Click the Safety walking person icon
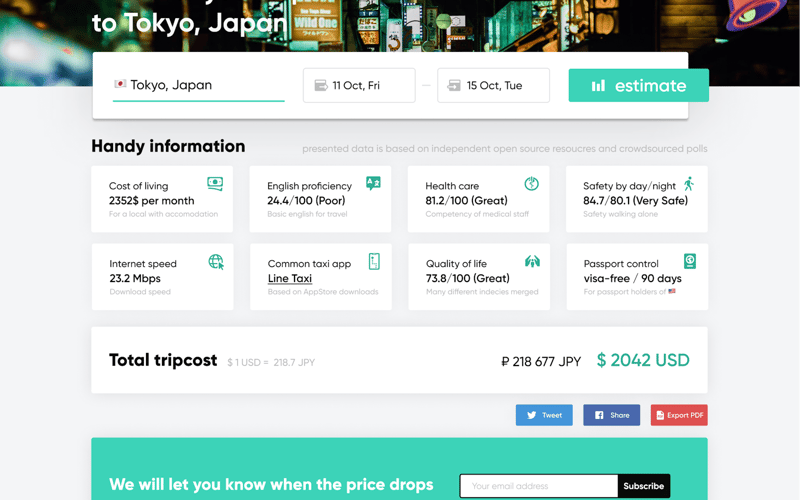Image resolution: width=800 pixels, height=500 pixels. pos(689,184)
